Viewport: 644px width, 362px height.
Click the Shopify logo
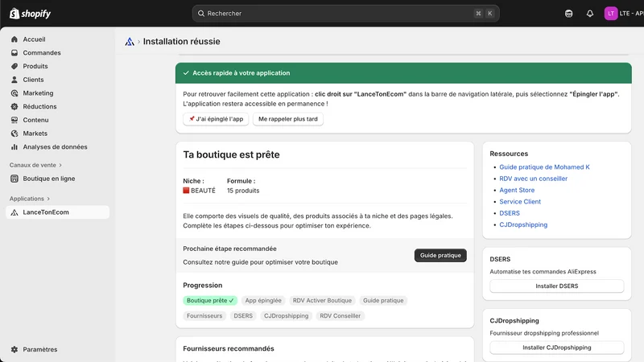30,14
